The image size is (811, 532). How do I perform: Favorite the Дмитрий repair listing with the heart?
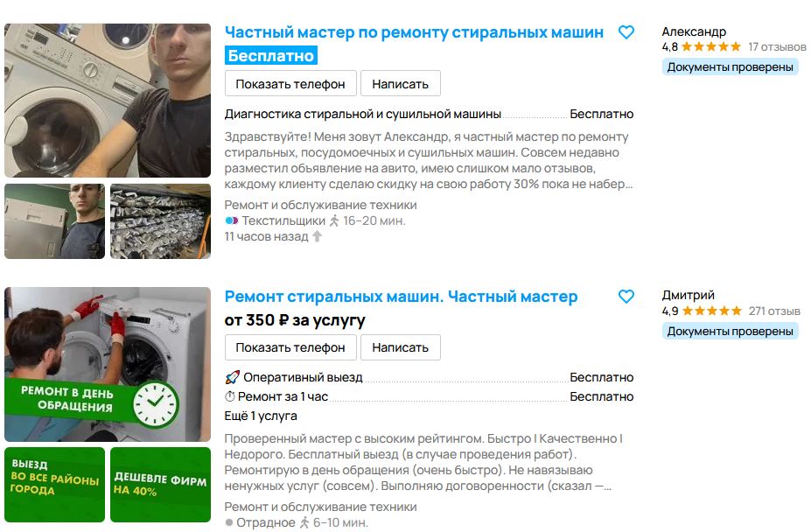(626, 297)
